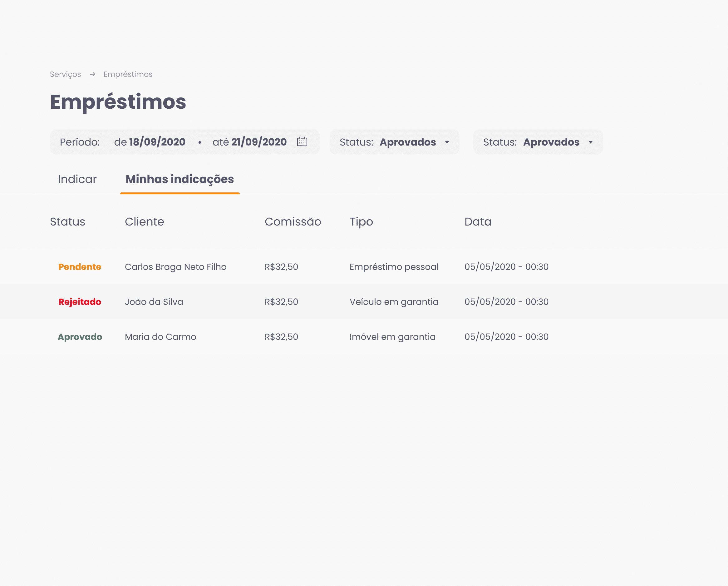728x586 pixels.
Task: Click the Pendente status label
Action: click(x=80, y=267)
